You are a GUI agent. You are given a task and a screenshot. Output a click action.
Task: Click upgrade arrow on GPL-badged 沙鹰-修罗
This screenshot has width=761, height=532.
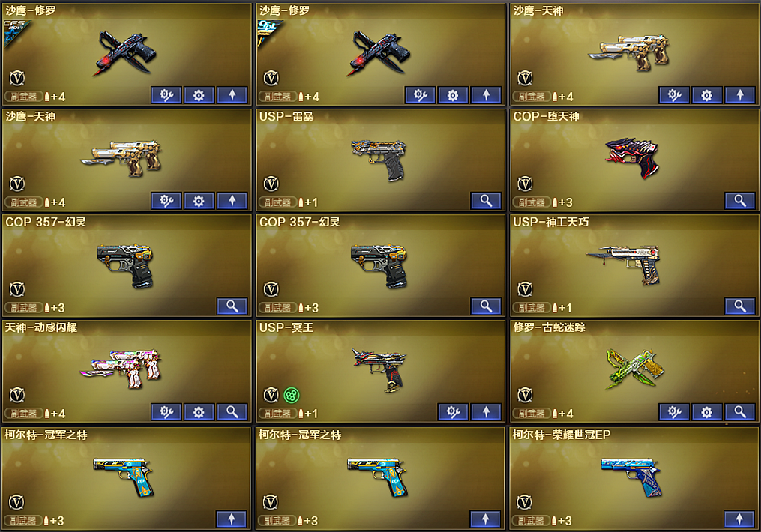[x=486, y=95]
